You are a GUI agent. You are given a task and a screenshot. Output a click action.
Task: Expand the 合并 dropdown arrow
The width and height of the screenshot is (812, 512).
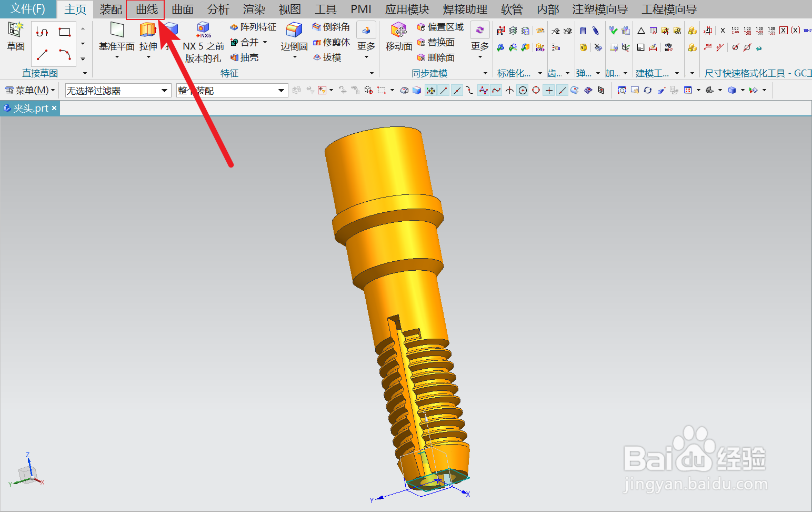click(x=265, y=42)
